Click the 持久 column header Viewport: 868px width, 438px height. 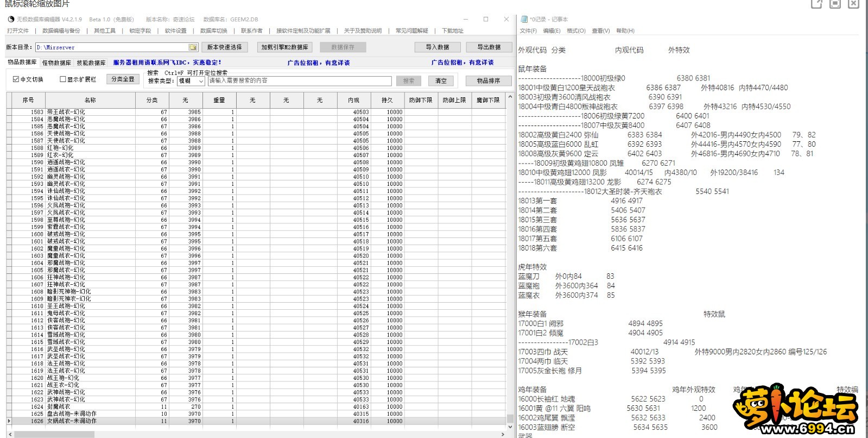[387, 100]
